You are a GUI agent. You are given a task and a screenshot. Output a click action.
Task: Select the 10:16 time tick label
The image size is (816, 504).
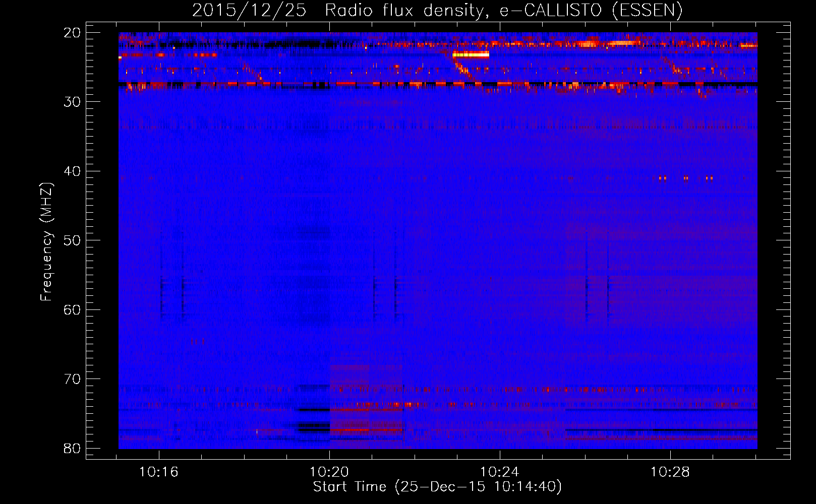(x=159, y=472)
